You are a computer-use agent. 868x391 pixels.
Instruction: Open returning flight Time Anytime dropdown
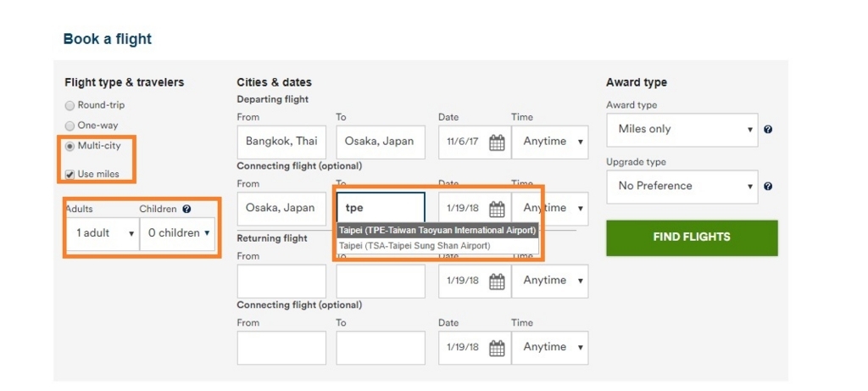(550, 282)
